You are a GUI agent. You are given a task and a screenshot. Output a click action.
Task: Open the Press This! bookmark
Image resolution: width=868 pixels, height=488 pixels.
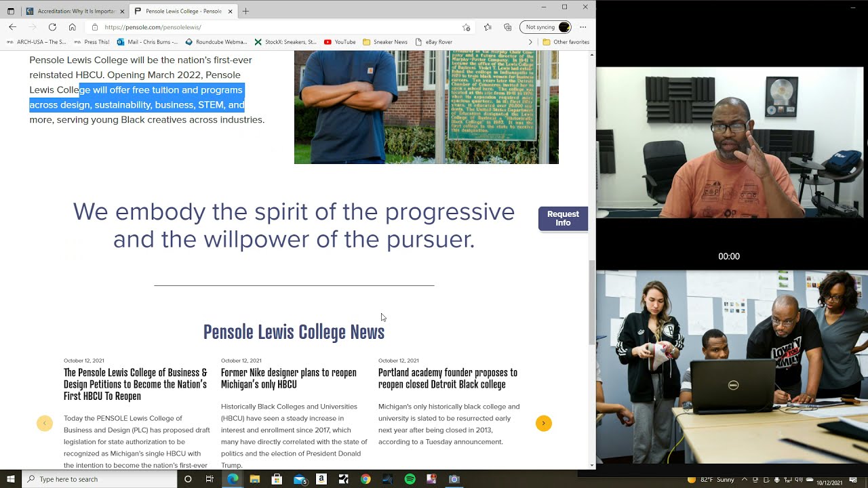point(92,42)
